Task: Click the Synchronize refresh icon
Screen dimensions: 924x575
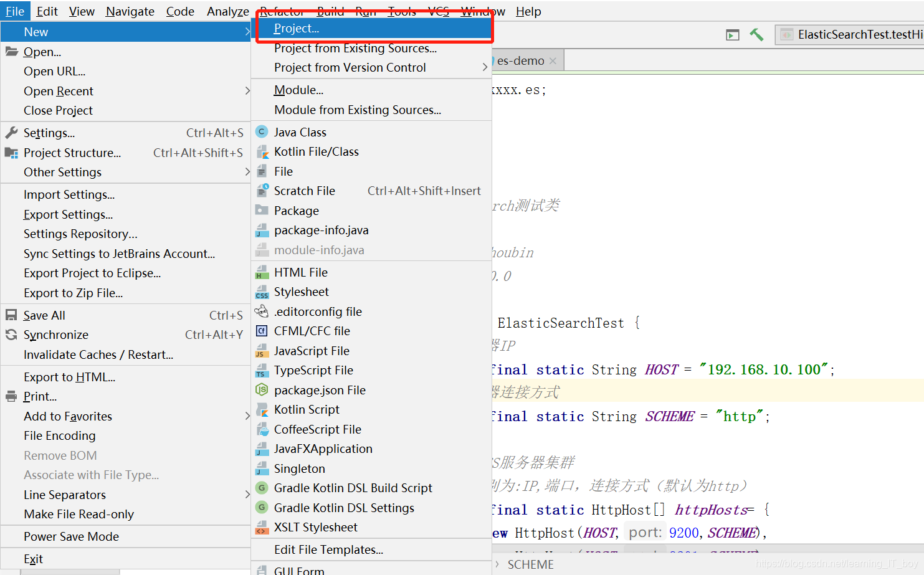Action: [11, 335]
